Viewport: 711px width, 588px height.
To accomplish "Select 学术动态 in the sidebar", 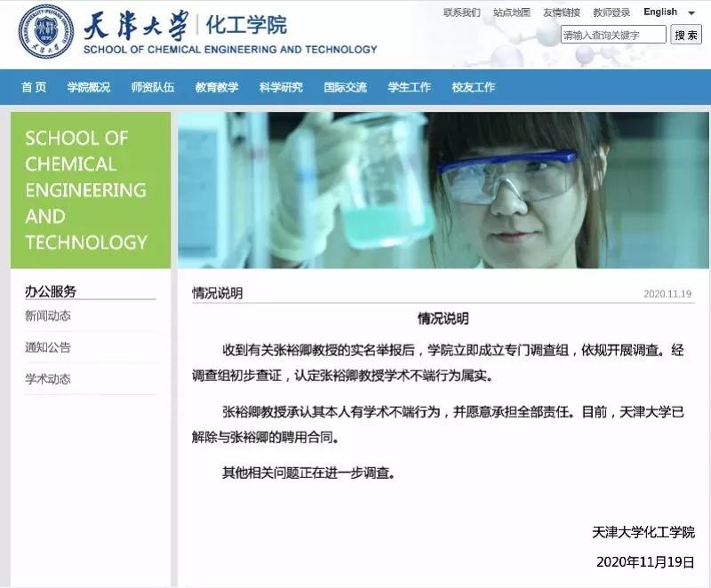I will pos(48,378).
